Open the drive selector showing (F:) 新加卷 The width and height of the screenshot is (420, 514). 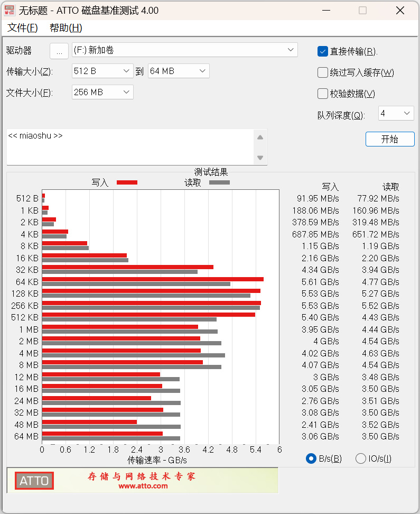click(x=185, y=50)
